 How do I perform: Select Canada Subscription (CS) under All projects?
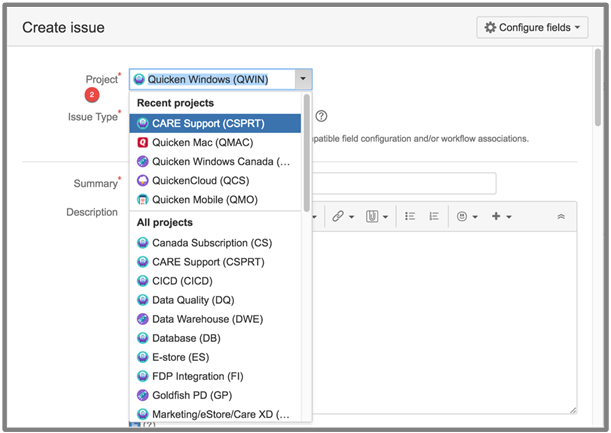pyautogui.click(x=211, y=242)
